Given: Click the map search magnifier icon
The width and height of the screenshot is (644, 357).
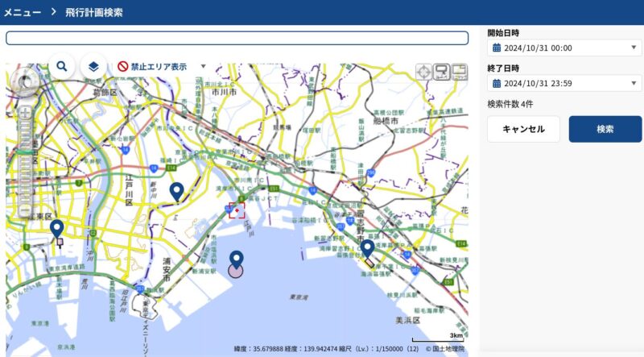Looking at the screenshot, I should (62, 66).
